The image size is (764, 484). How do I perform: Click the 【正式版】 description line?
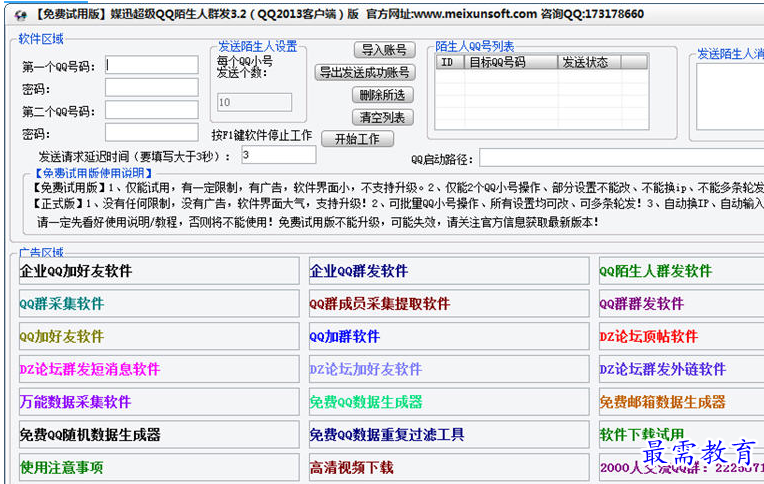(x=397, y=204)
